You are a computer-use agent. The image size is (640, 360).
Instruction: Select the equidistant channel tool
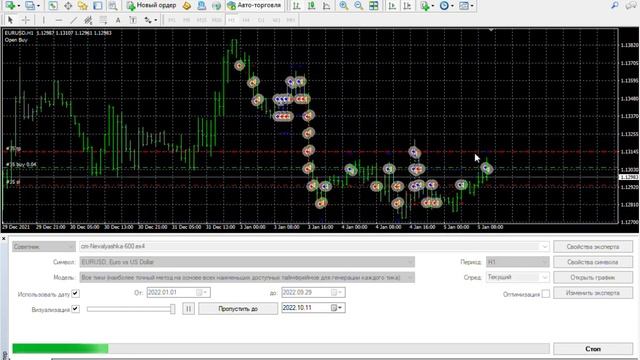point(88,20)
